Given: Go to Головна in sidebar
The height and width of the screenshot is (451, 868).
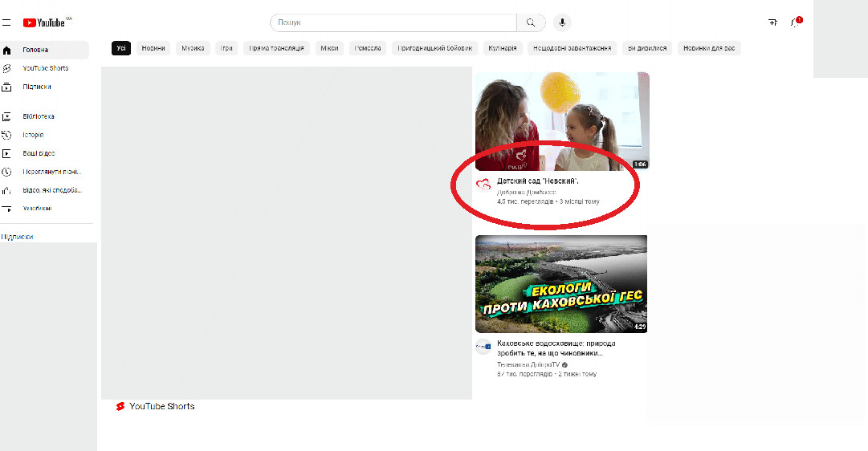Looking at the screenshot, I should pos(44,50).
